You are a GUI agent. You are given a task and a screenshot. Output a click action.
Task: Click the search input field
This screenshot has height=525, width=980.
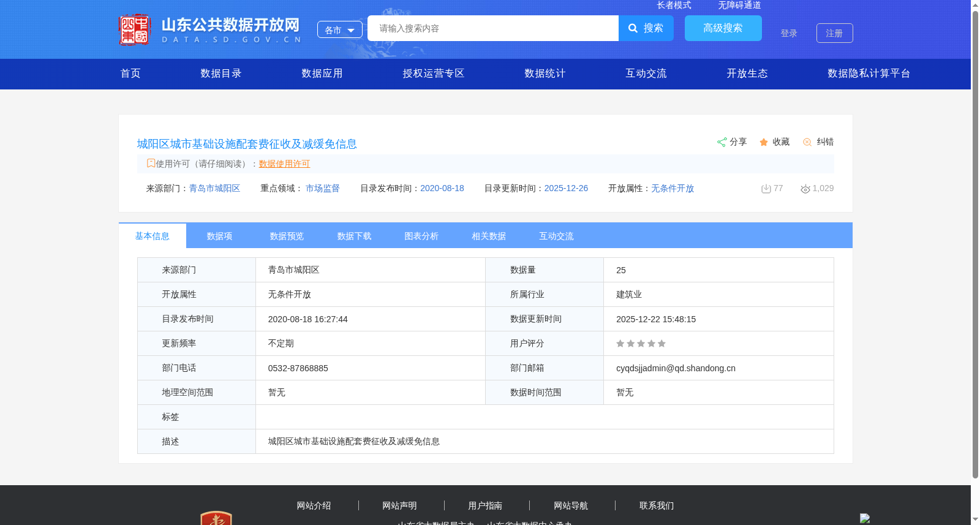[493, 28]
